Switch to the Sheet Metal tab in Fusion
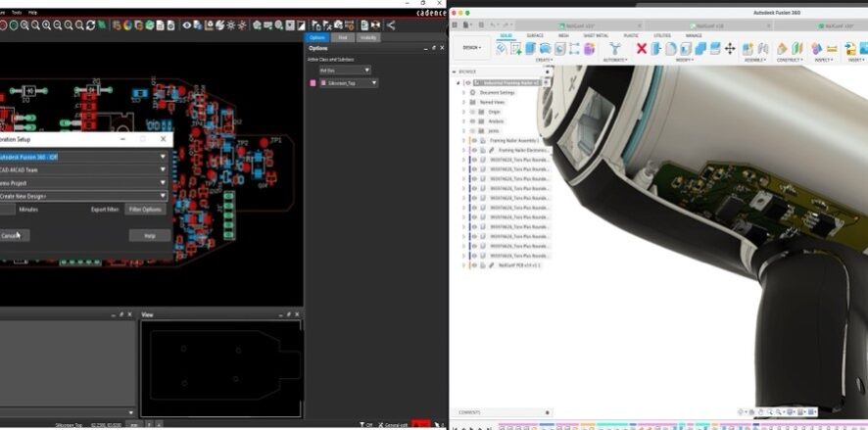The width and height of the screenshot is (868, 430). [596, 35]
